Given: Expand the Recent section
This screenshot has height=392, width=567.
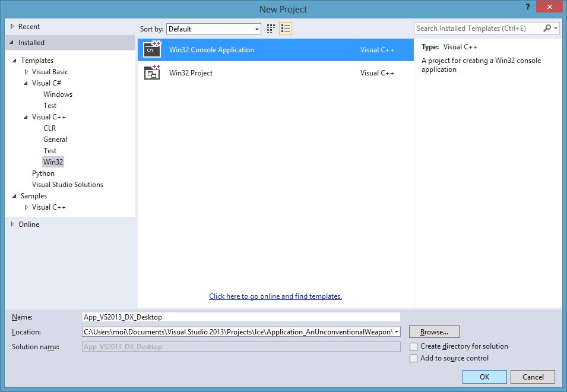Looking at the screenshot, I should click(12, 26).
